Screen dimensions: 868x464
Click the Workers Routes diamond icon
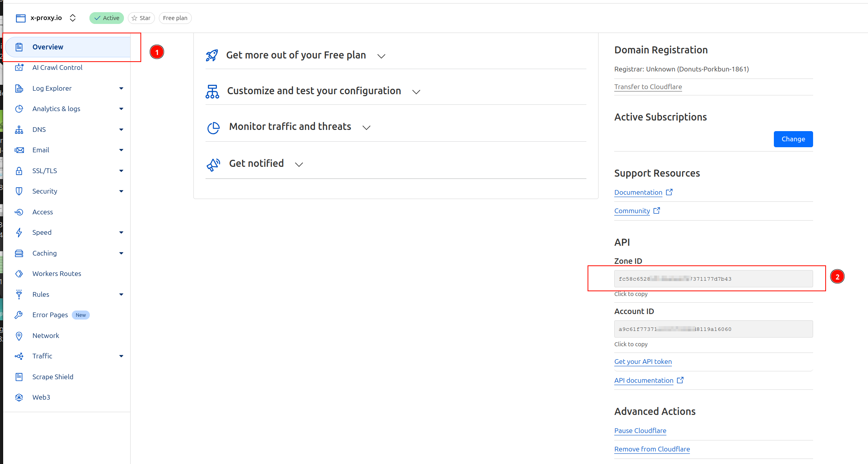pos(19,274)
